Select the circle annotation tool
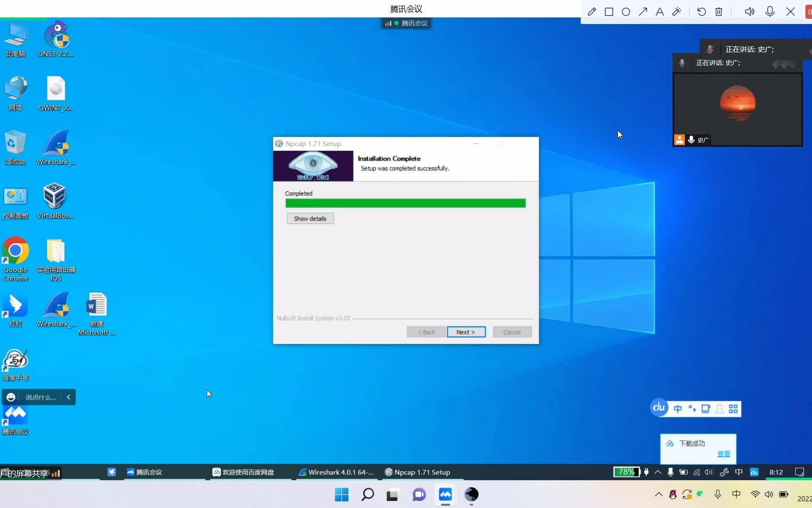This screenshot has height=508, width=812. pyautogui.click(x=626, y=12)
